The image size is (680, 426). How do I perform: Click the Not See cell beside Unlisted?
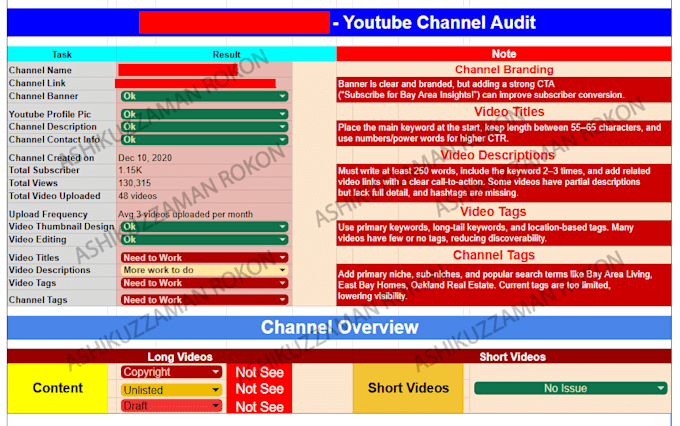pos(259,389)
